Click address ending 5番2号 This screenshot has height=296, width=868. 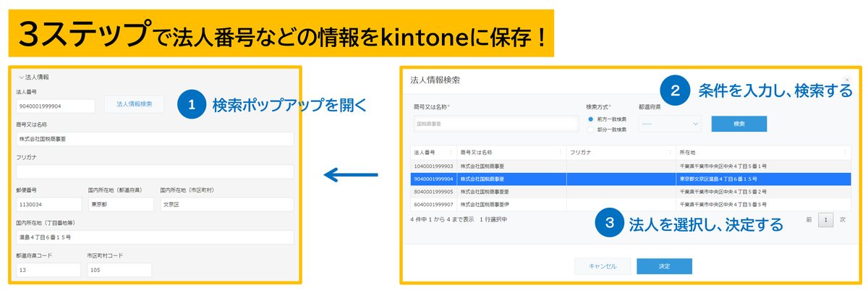pos(724,192)
